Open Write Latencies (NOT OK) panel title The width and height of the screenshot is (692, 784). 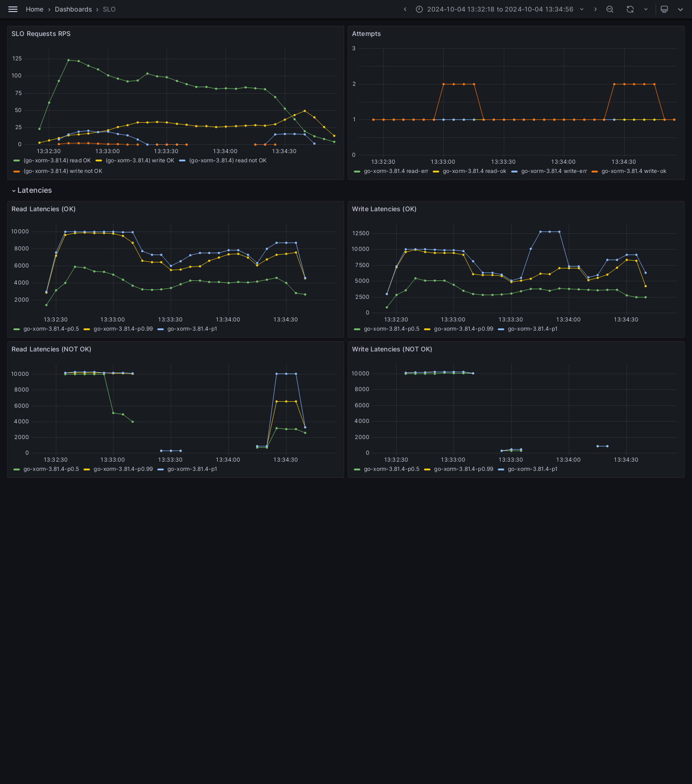[x=392, y=349]
